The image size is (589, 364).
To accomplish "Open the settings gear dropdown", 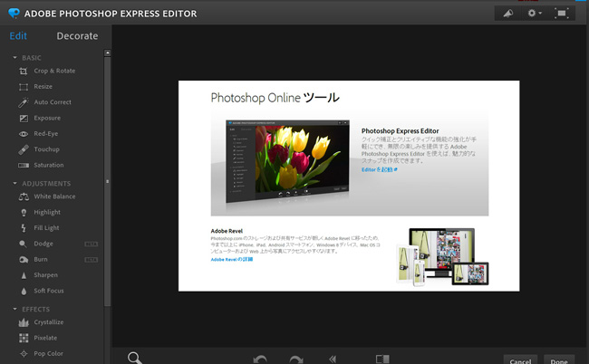I will point(535,14).
